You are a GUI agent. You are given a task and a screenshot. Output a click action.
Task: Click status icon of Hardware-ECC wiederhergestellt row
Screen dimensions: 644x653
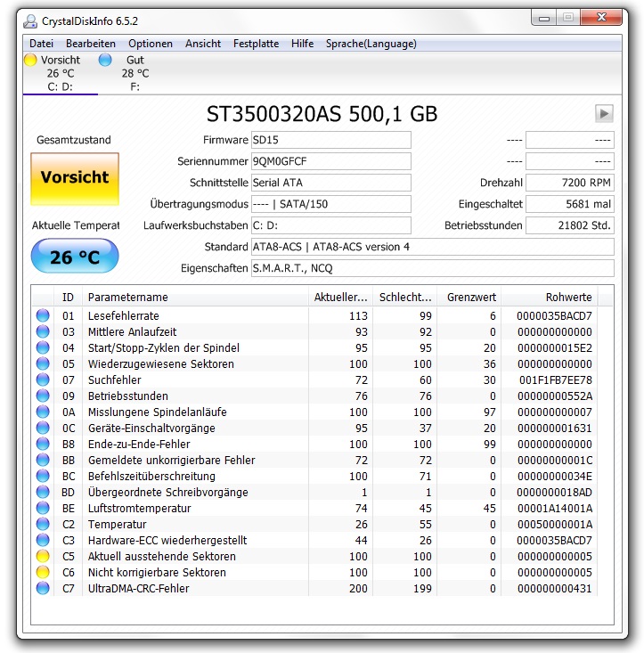point(43,540)
